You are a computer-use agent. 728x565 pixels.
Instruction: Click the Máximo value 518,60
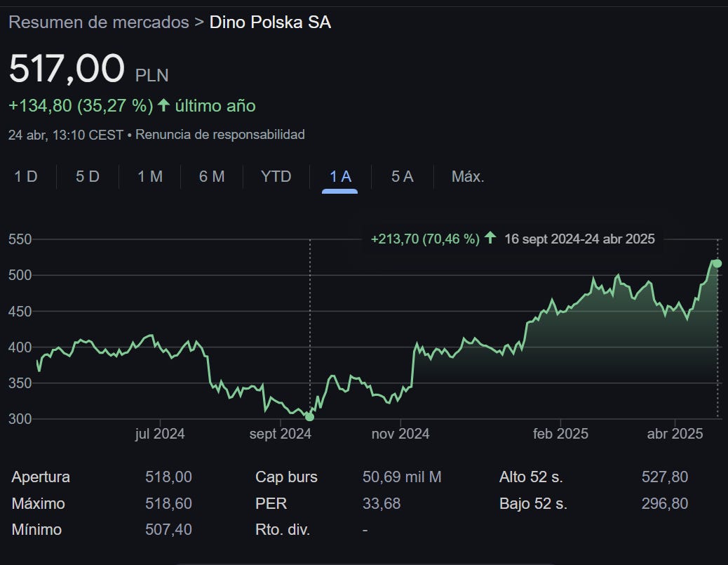pos(168,504)
